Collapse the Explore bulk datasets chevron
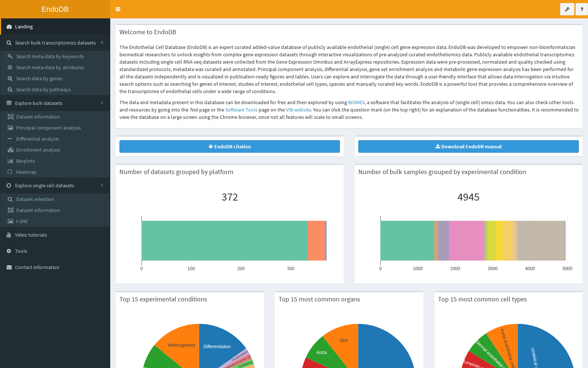Screen dimensions: 588x368 point(102,103)
